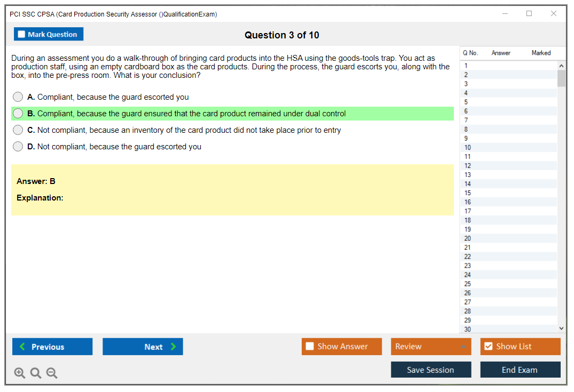This screenshot has height=392, width=574.
Task: Select answer option A radio button
Action: (x=18, y=97)
